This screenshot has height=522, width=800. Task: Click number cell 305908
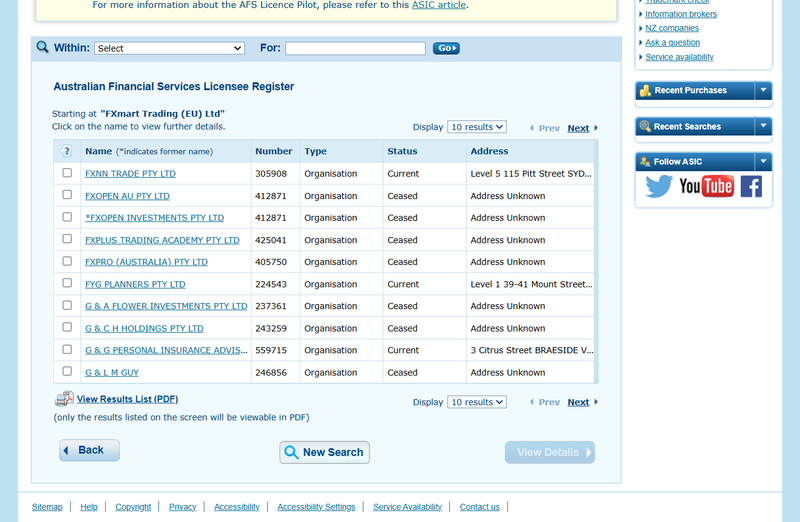[x=271, y=173]
